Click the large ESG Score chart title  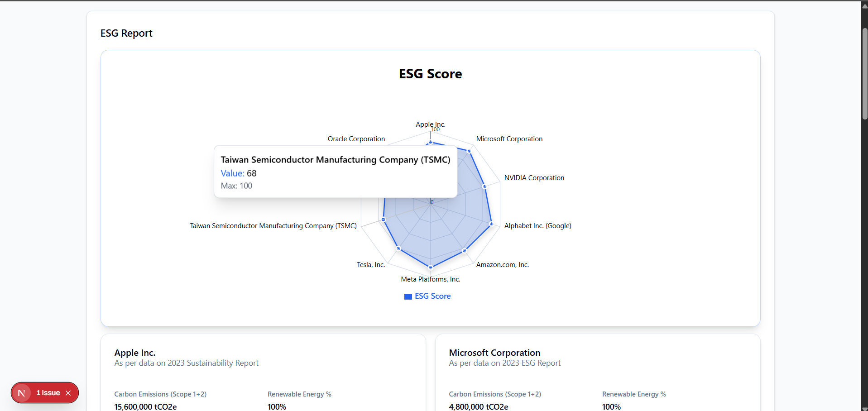coord(431,74)
